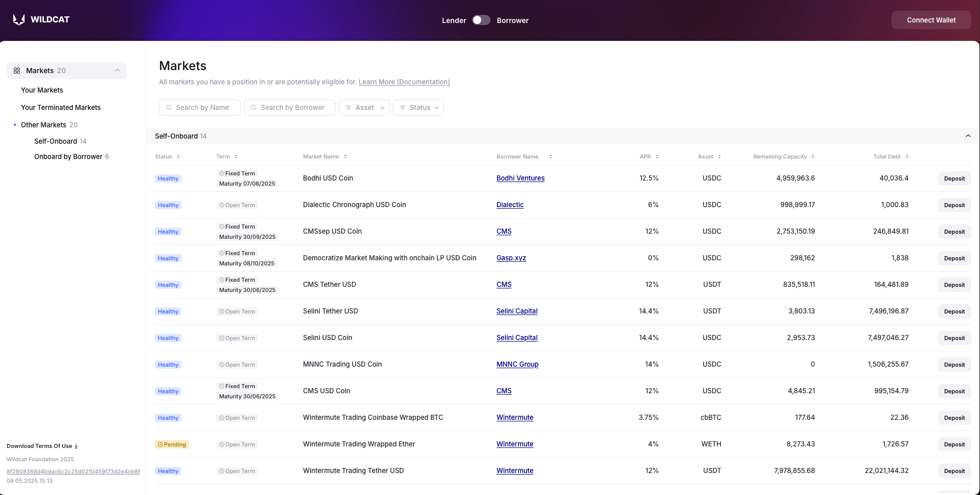Click Download Terms Of Use link
Screen dimensions: 980x495
tap(42, 446)
